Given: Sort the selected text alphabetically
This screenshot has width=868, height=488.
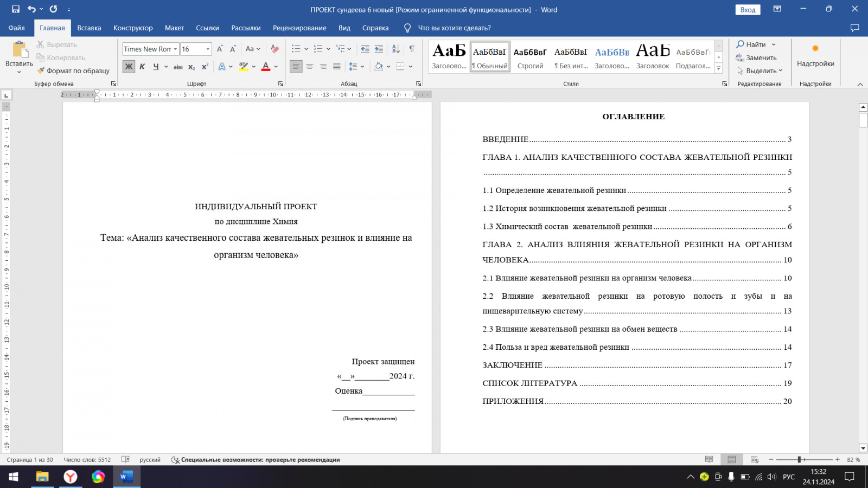Looking at the screenshot, I should coord(396,49).
